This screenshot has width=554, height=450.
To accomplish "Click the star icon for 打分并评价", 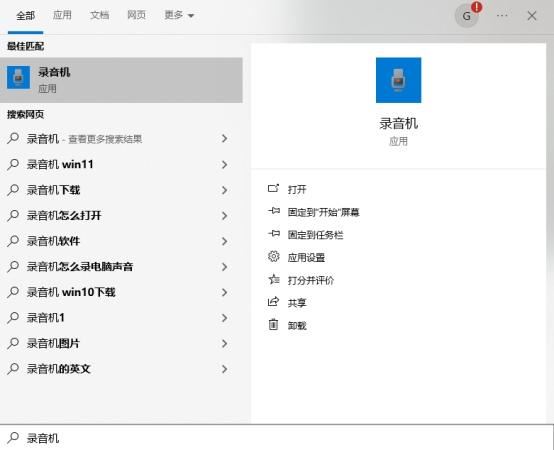I will (273, 279).
